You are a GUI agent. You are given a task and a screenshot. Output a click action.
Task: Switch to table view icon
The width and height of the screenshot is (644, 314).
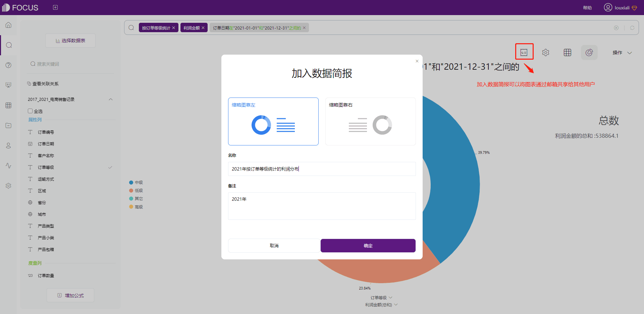tap(568, 52)
